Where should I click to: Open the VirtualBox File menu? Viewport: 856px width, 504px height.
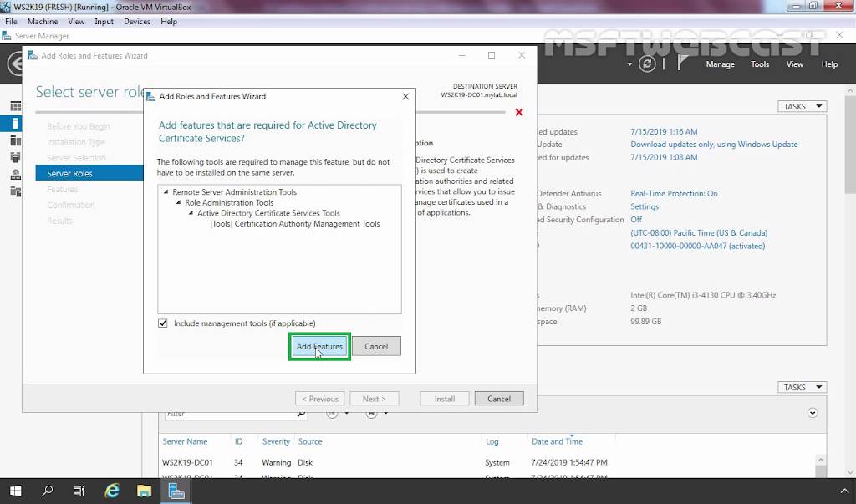(11, 21)
